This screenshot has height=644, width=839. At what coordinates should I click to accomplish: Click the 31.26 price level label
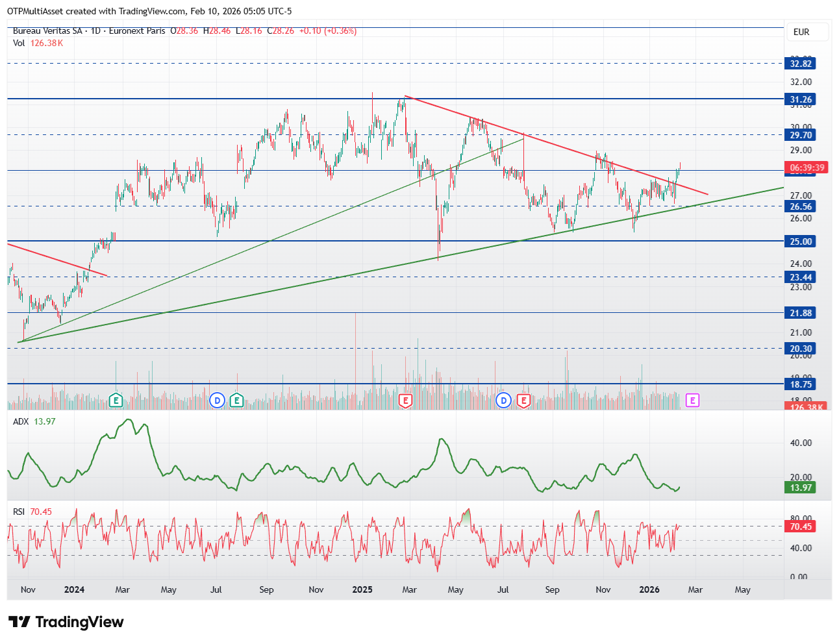(x=801, y=99)
